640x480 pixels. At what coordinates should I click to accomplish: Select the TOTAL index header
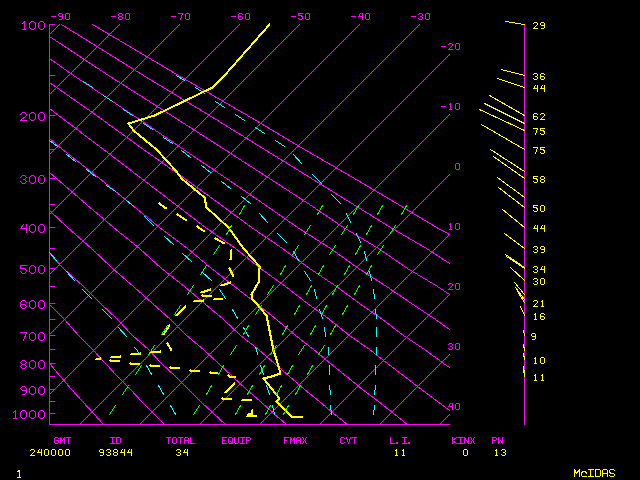(x=180, y=440)
